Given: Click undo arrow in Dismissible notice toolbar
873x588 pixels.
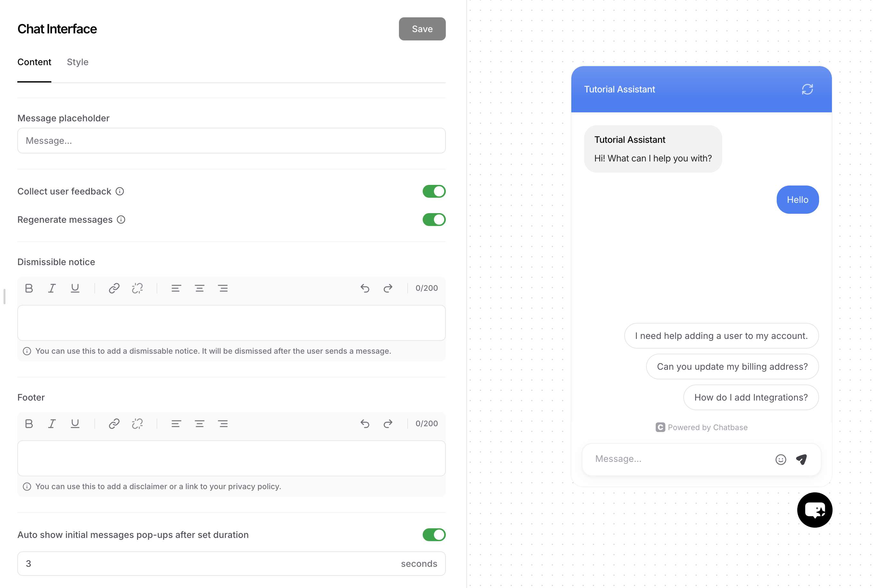Looking at the screenshot, I should [x=365, y=288].
